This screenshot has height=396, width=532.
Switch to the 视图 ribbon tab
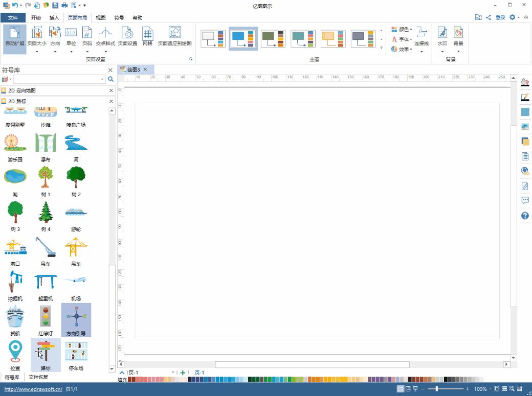click(101, 18)
